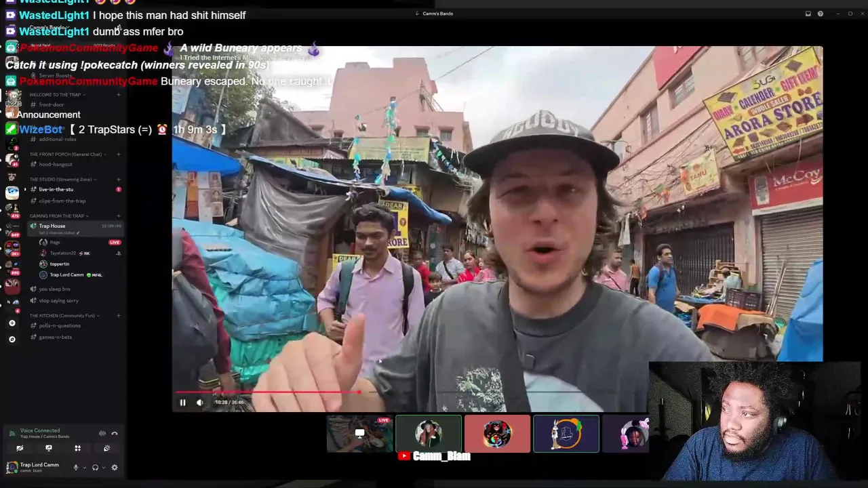This screenshot has width=868, height=488.
Task: Add channel to THE FRONT PORCH category
Action: [x=118, y=154]
